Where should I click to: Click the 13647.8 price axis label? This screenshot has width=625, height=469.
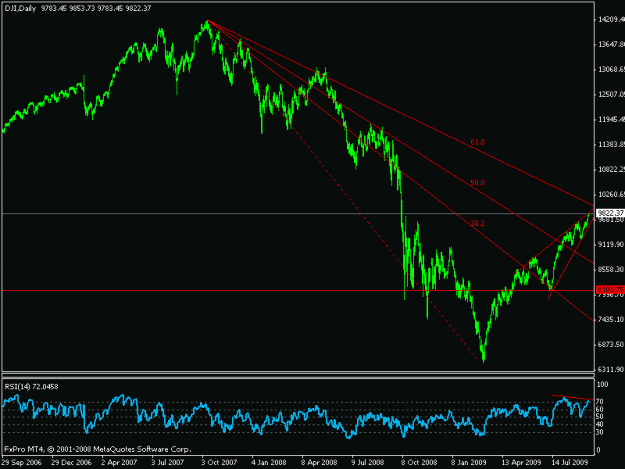pos(611,45)
